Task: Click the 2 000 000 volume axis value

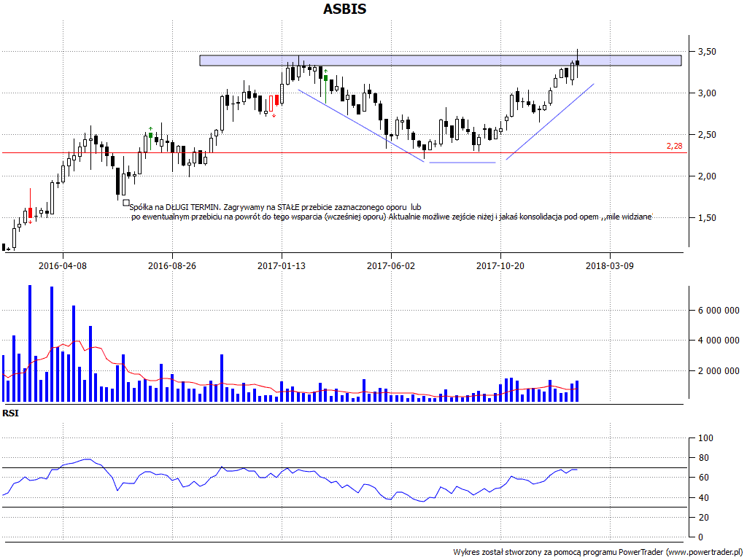Action: click(x=719, y=371)
